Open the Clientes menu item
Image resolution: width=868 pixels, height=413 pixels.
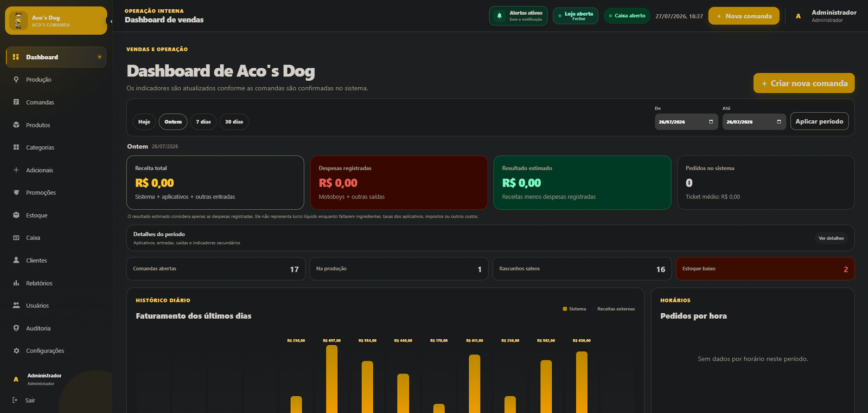(56, 260)
